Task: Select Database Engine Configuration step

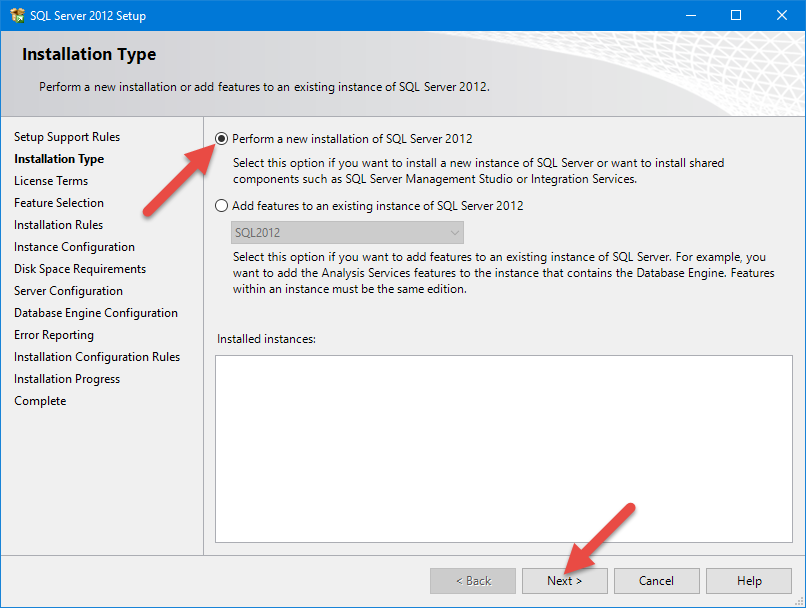Action: [96, 313]
